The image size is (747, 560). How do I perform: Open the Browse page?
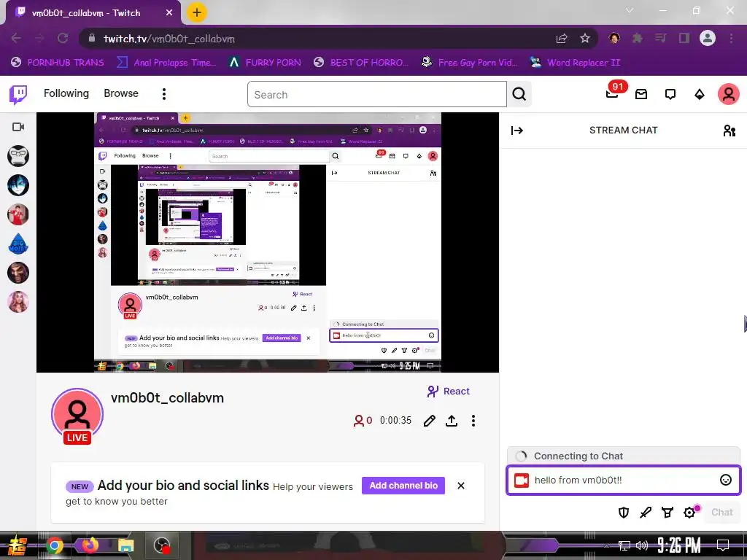tap(121, 93)
